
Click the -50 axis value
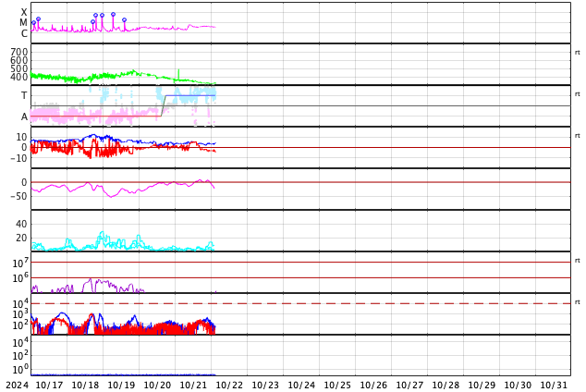18,196
